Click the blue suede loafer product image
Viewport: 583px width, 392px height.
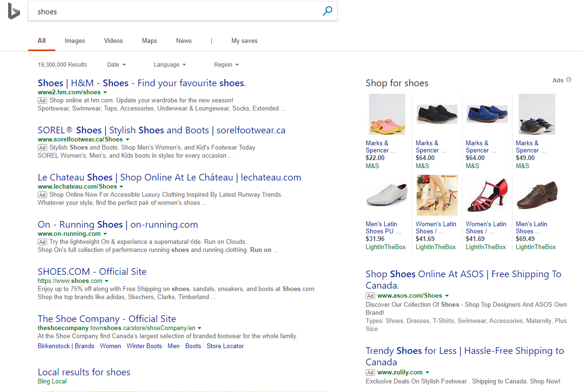[487, 114]
